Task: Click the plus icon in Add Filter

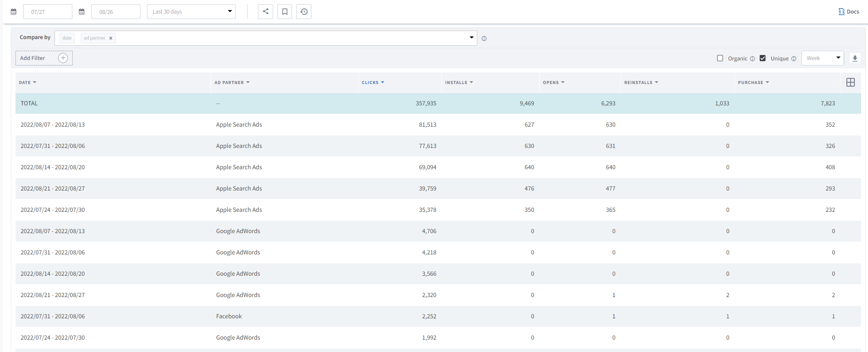Action: (63, 58)
